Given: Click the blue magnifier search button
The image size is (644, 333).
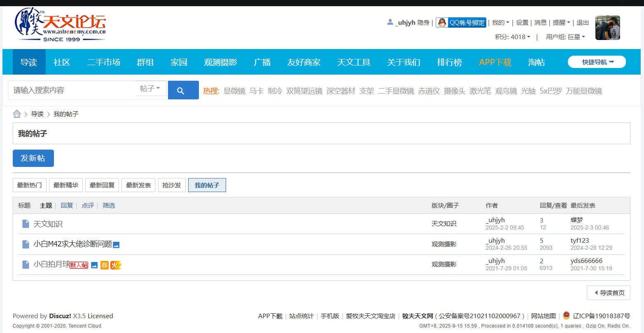Looking at the screenshot, I should tap(183, 90).
